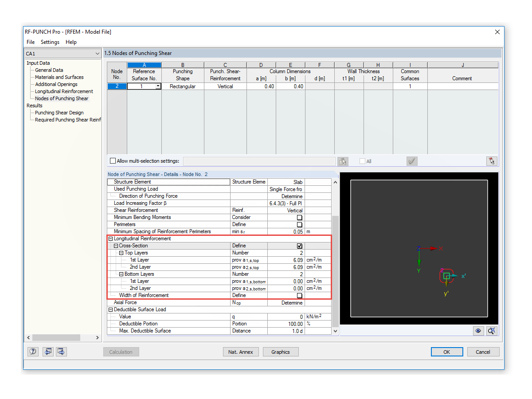Enable Width of Reinforcement Define checkbox
Viewport: 532px width, 399px height.
click(x=300, y=295)
